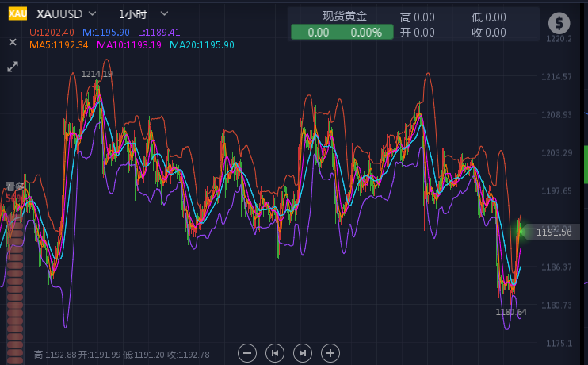The image size is (588, 365).
Task: Click the dollar sign trade icon
Action: click(x=559, y=24)
